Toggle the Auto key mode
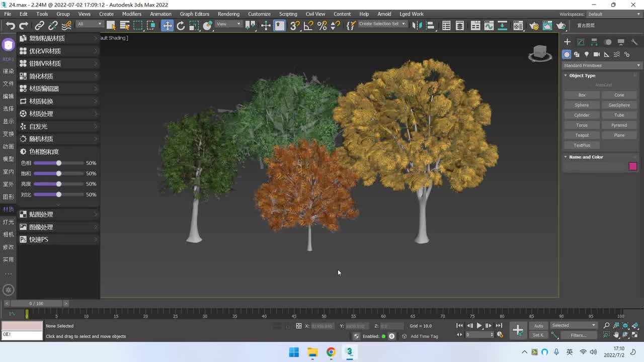This screenshot has height=362, width=644. click(538, 326)
